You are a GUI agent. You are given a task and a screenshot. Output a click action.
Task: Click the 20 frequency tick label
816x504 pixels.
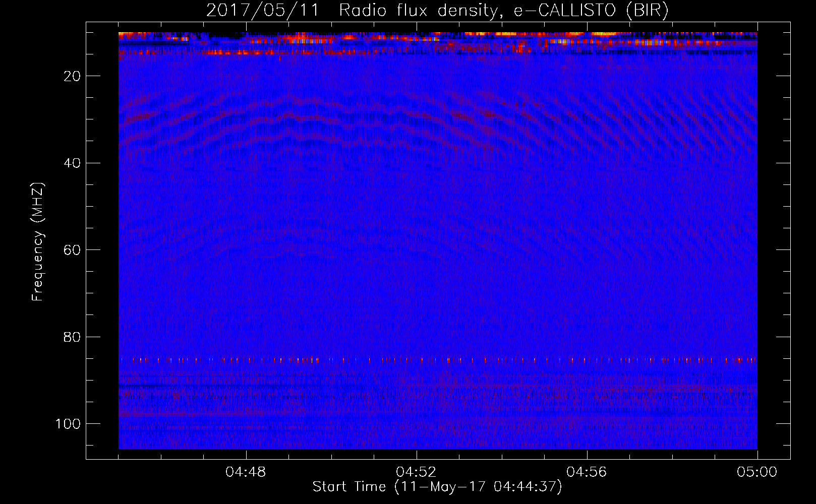(73, 76)
